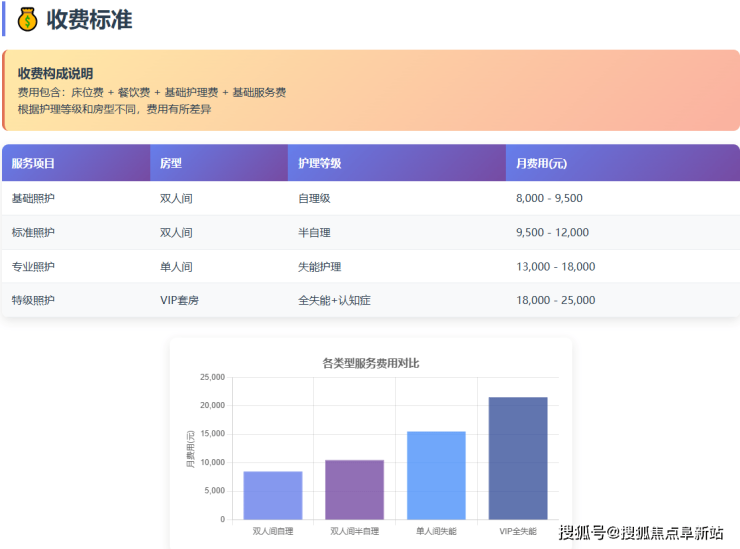The width and height of the screenshot is (740, 549).
Task: Click the 服务项目 column header
Action: tap(33, 163)
